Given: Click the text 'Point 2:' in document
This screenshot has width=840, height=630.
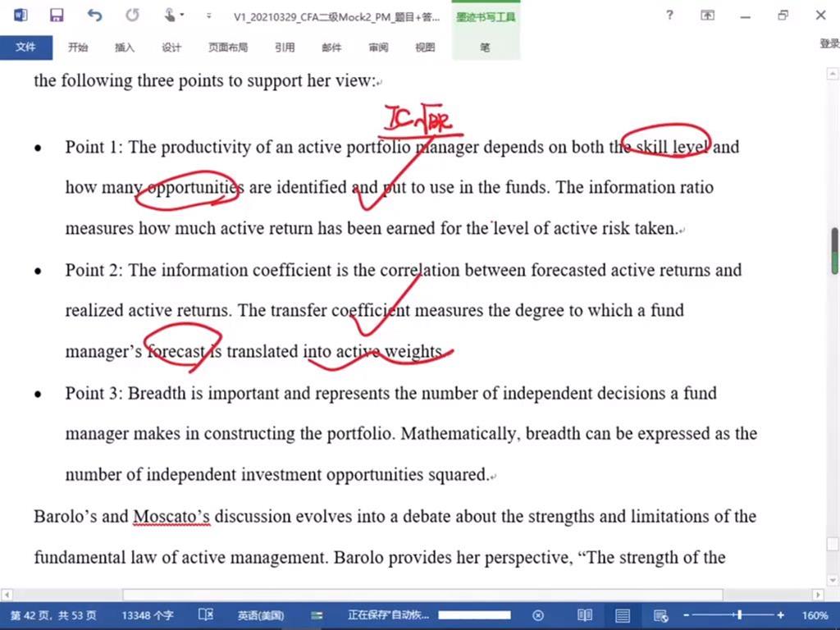Looking at the screenshot, I should 94,270.
